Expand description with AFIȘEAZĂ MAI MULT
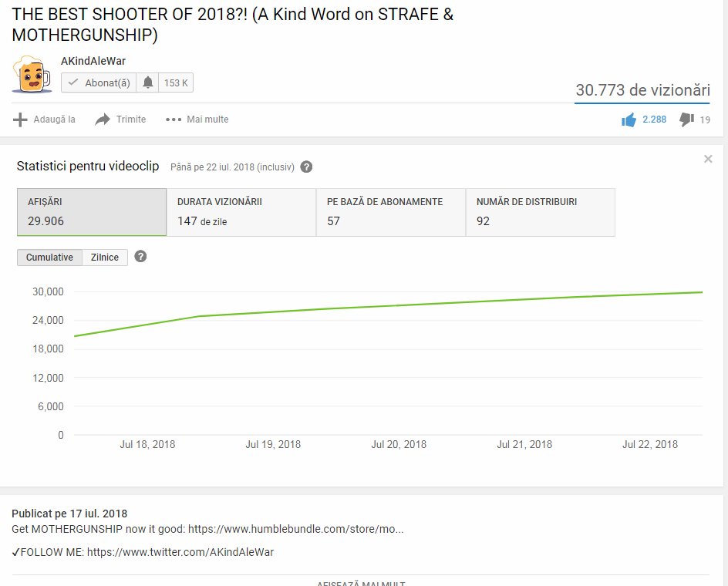Screen dimensions: 728x586 [361, 583]
